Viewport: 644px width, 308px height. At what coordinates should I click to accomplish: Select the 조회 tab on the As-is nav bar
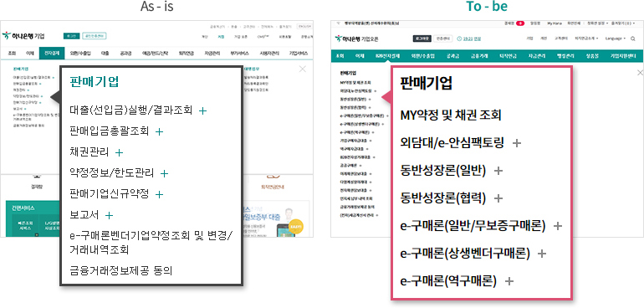tap(12, 53)
